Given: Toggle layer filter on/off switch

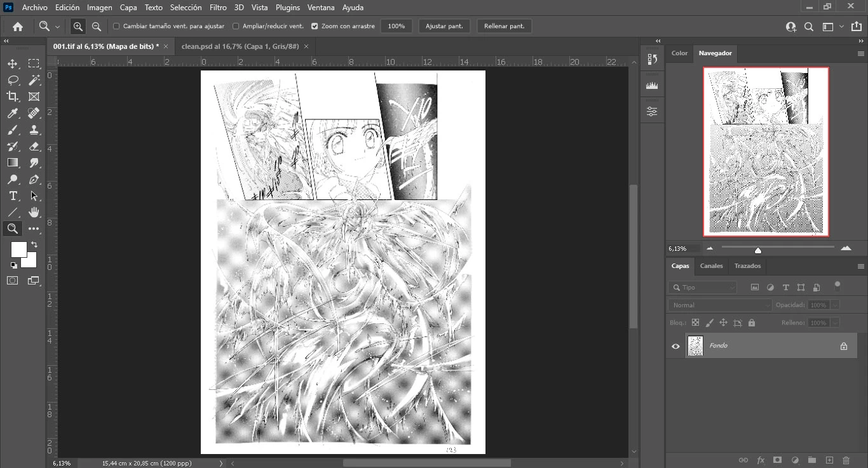Looking at the screenshot, I should point(837,285).
